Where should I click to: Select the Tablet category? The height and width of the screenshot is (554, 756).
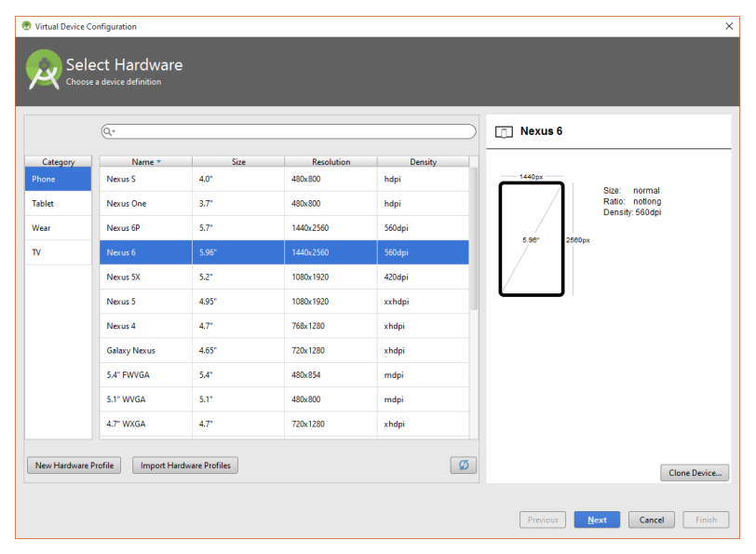tap(58, 204)
